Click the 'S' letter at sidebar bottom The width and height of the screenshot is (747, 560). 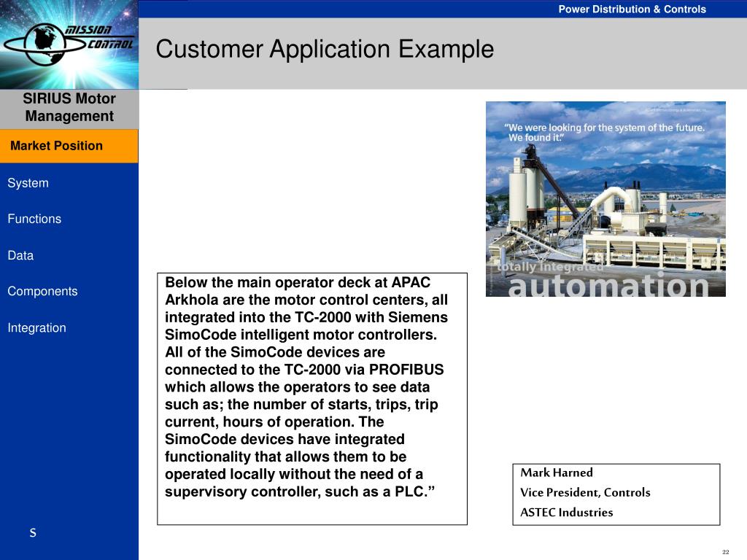33,533
